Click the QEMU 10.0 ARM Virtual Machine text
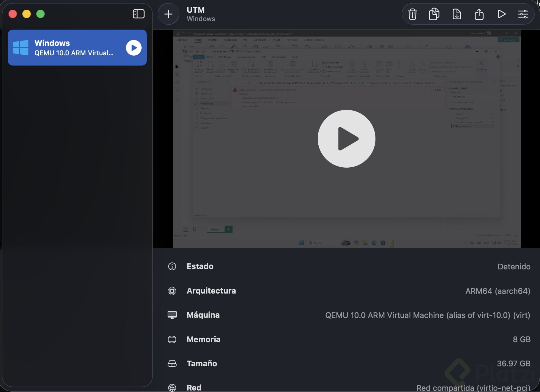540x392 pixels. point(428,315)
